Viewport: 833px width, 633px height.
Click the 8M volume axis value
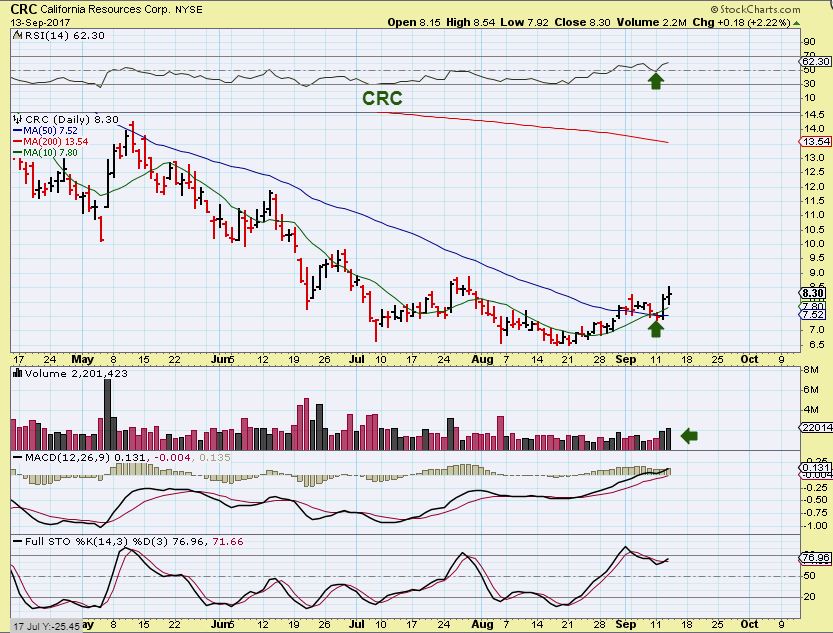coord(810,370)
